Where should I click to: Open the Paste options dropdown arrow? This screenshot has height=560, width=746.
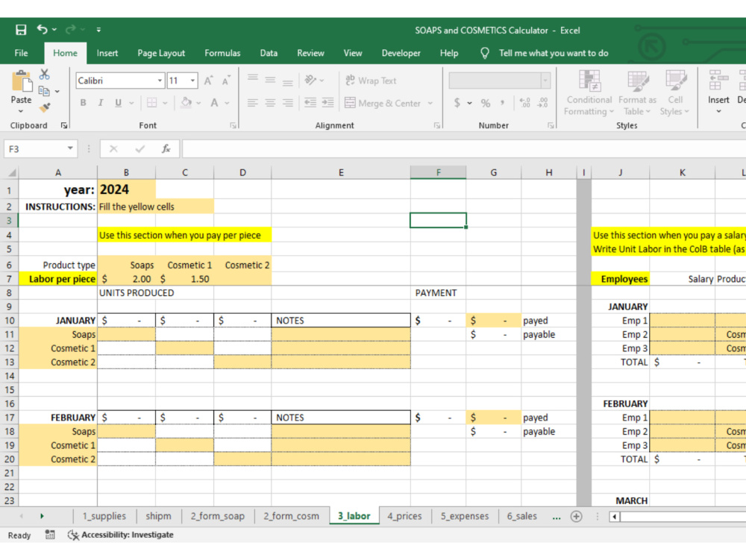coord(21,111)
